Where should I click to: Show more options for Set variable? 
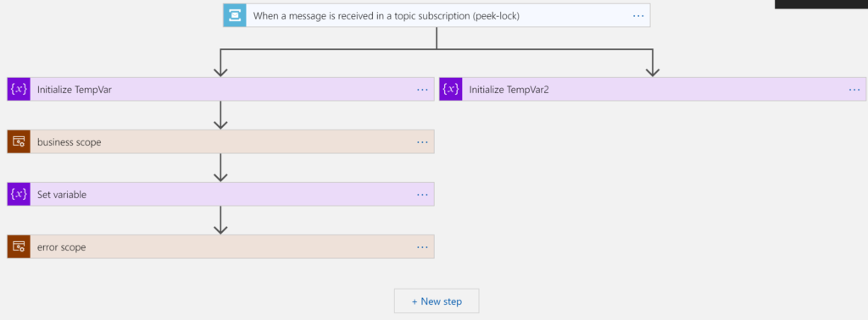(x=422, y=195)
